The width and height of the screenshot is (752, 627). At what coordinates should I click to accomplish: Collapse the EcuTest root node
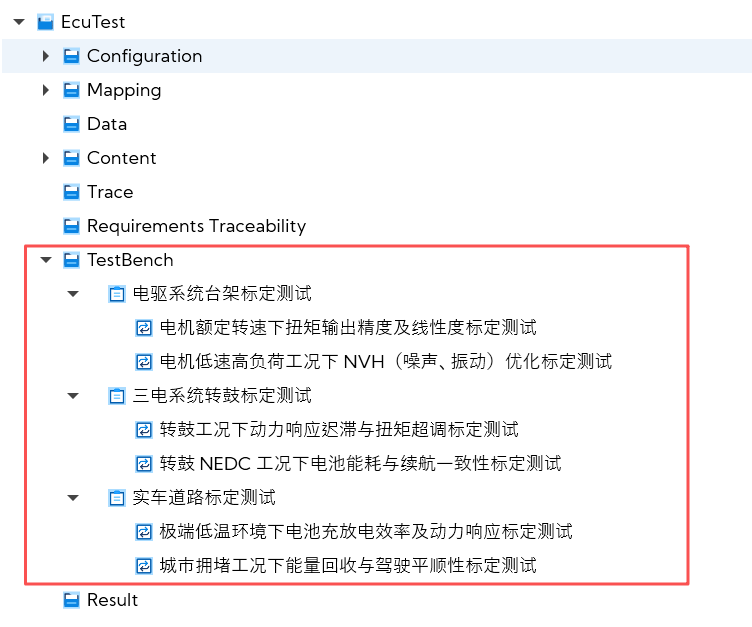19,22
